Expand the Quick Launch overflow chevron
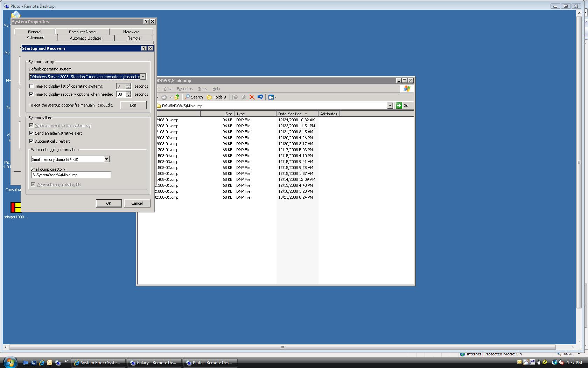The height and width of the screenshot is (368, 588). click(66, 361)
